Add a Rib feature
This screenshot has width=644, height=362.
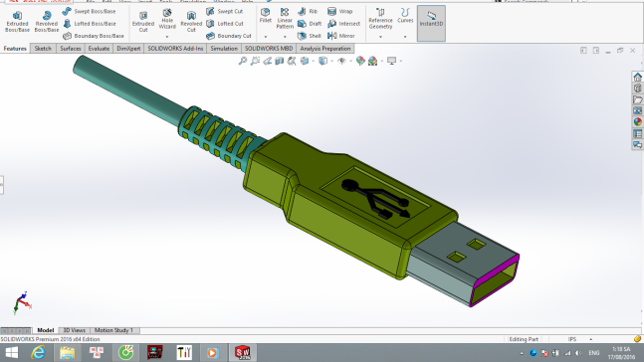point(308,12)
